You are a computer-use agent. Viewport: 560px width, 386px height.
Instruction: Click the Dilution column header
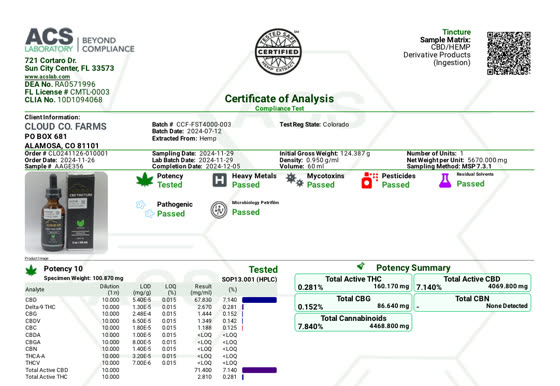click(109, 289)
